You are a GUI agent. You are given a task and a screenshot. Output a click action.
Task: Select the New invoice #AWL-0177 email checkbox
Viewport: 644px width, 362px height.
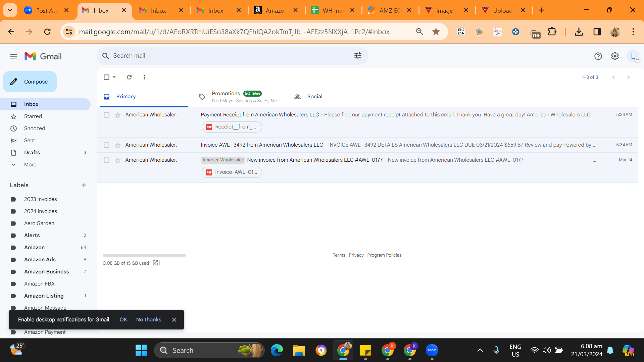106,160
